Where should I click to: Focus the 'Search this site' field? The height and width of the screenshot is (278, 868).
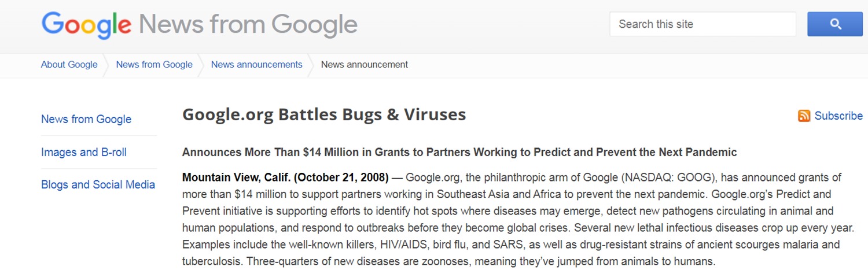[x=703, y=24]
